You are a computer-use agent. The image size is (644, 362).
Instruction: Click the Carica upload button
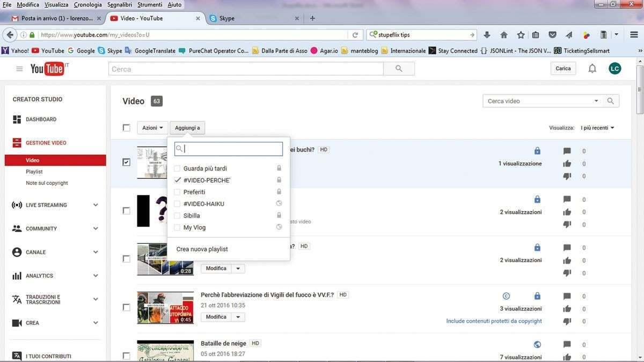(563, 69)
